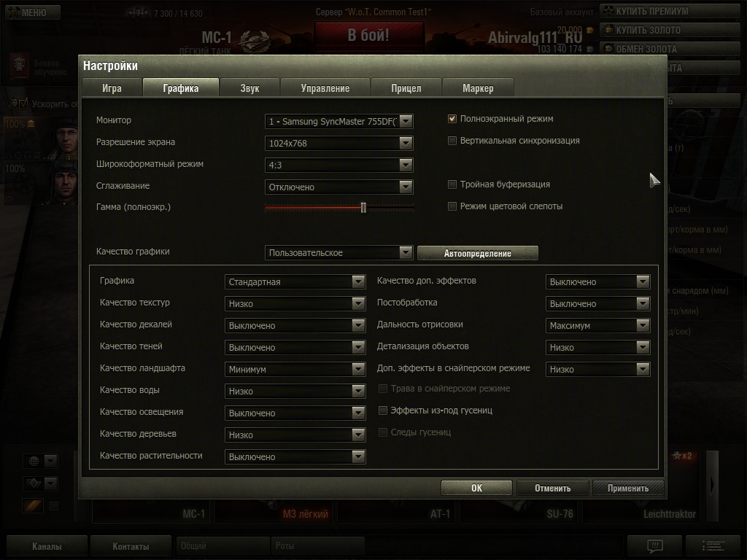This screenshot has height=560, width=747.
Task: Open Широкоформатный режим dropdown
Action: tap(338, 166)
